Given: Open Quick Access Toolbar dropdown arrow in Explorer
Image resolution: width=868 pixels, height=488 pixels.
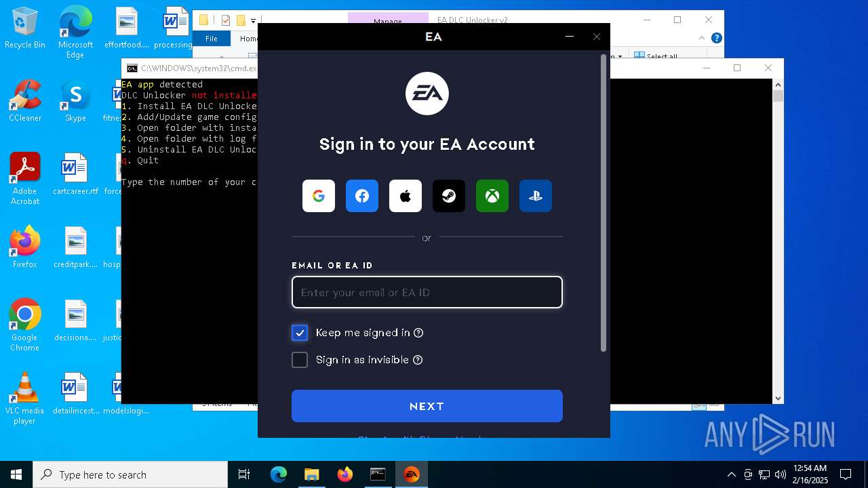Looking at the screenshot, I should point(253,20).
